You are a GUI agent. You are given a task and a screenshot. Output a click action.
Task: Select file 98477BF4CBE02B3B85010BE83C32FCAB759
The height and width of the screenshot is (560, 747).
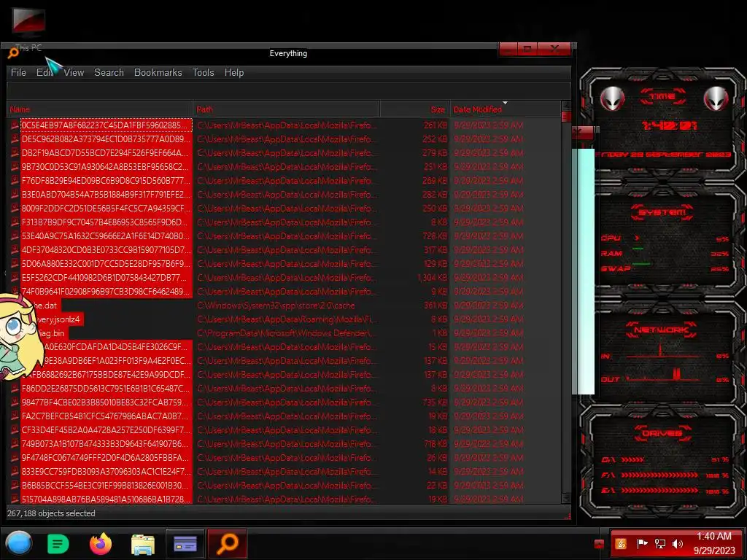[x=107, y=402]
